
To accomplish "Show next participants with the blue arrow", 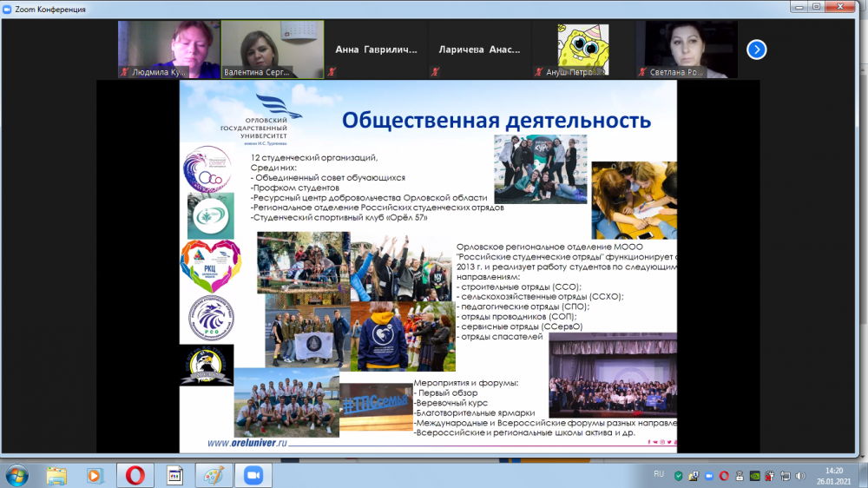I will tap(757, 49).
